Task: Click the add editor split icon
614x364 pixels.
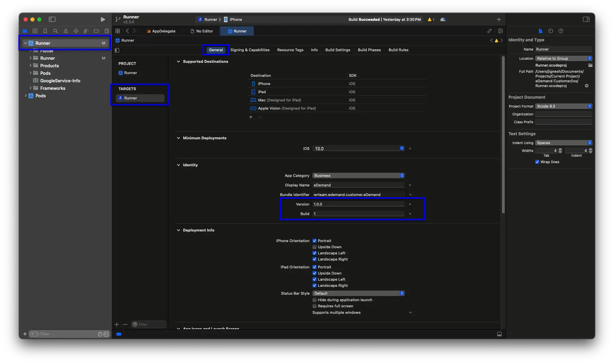Action: pyautogui.click(x=500, y=31)
